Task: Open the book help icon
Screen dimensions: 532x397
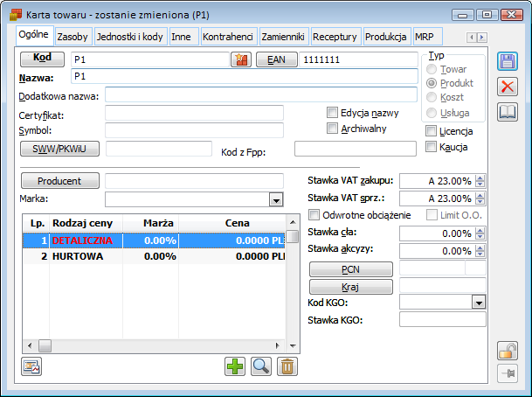Action: point(508,112)
